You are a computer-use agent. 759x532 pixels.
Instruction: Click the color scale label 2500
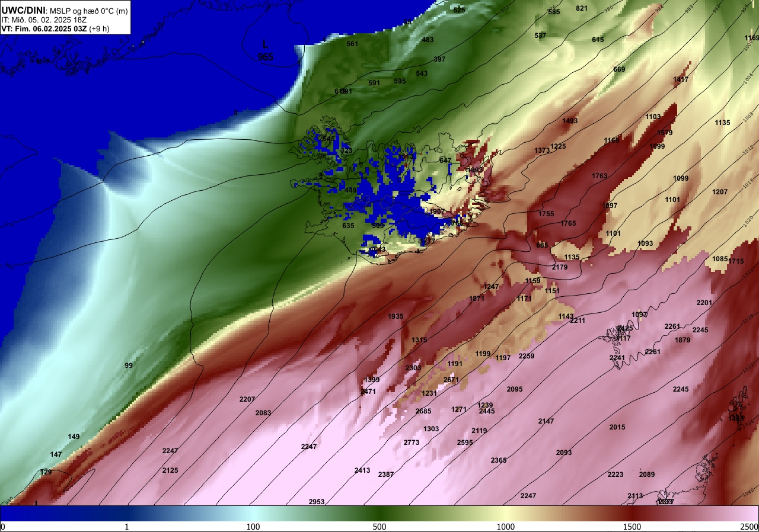pyautogui.click(x=750, y=527)
